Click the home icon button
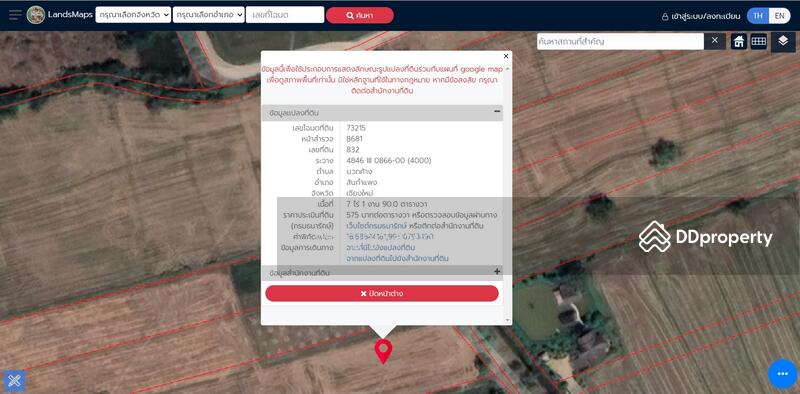 739,41
